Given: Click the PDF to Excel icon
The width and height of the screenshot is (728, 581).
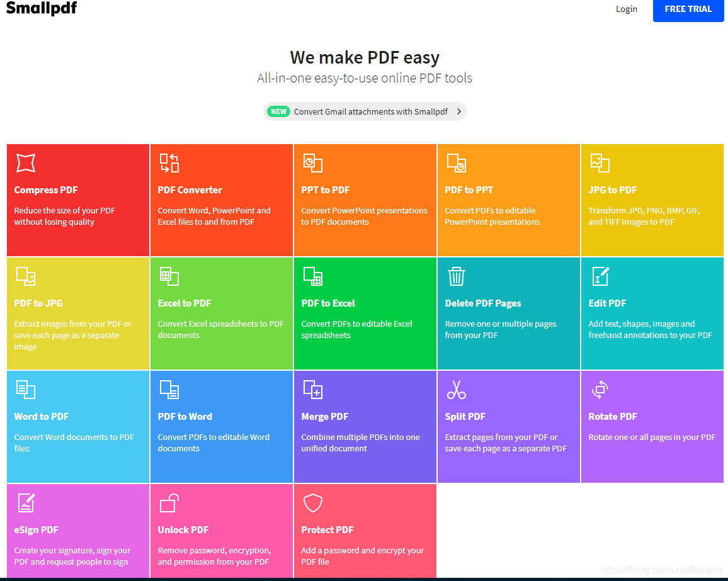Looking at the screenshot, I should (x=313, y=276).
